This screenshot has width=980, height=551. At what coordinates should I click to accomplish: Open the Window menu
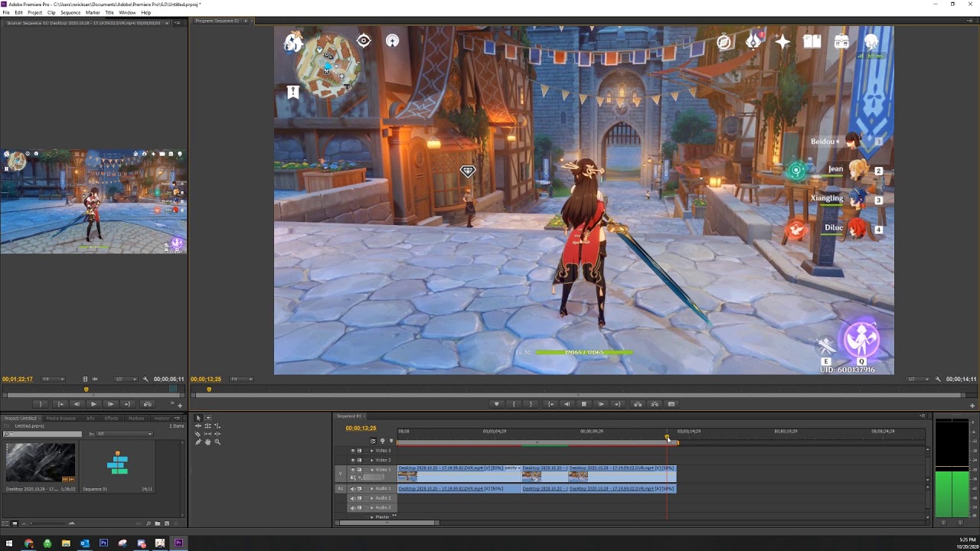[x=127, y=12]
